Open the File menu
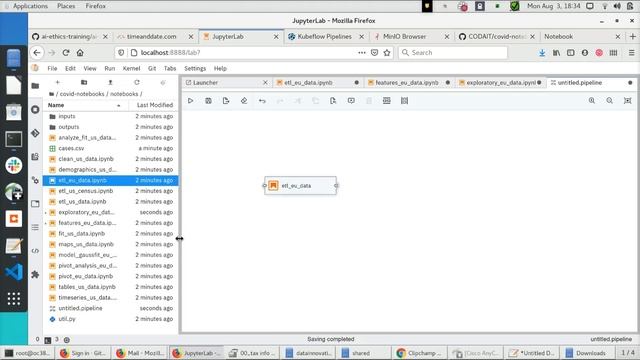 52,69
